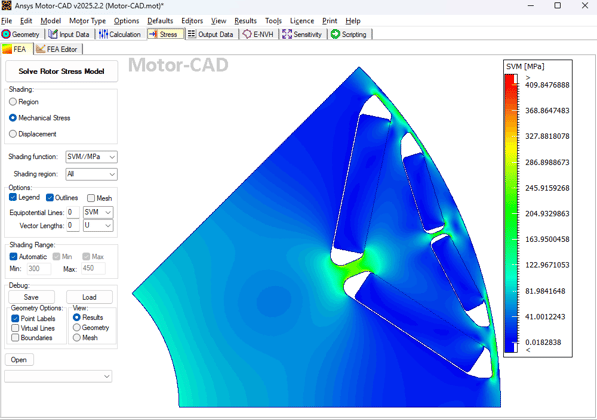
Task: Open the Vector Lengths U dropdown
Action: pyautogui.click(x=98, y=225)
